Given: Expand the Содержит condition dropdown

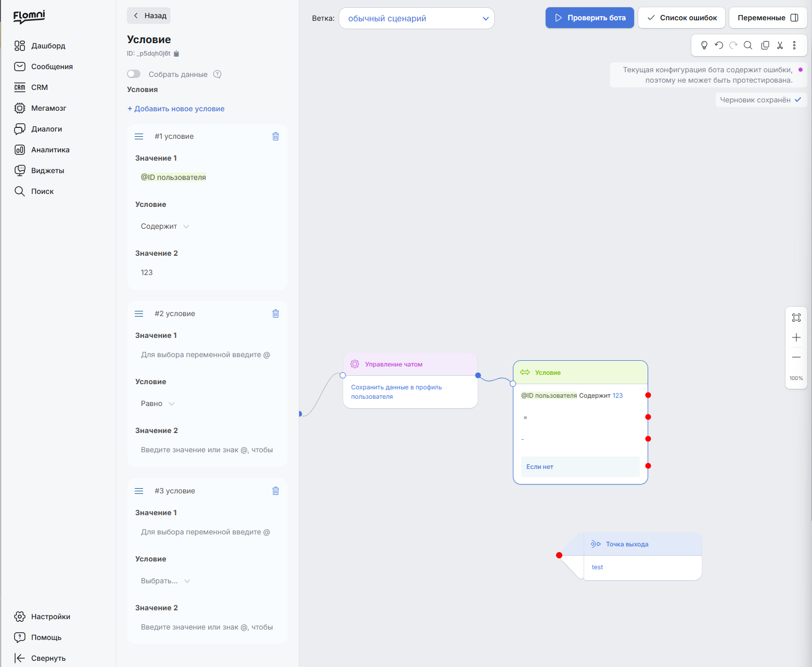Looking at the screenshot, I should pos(165,226).
